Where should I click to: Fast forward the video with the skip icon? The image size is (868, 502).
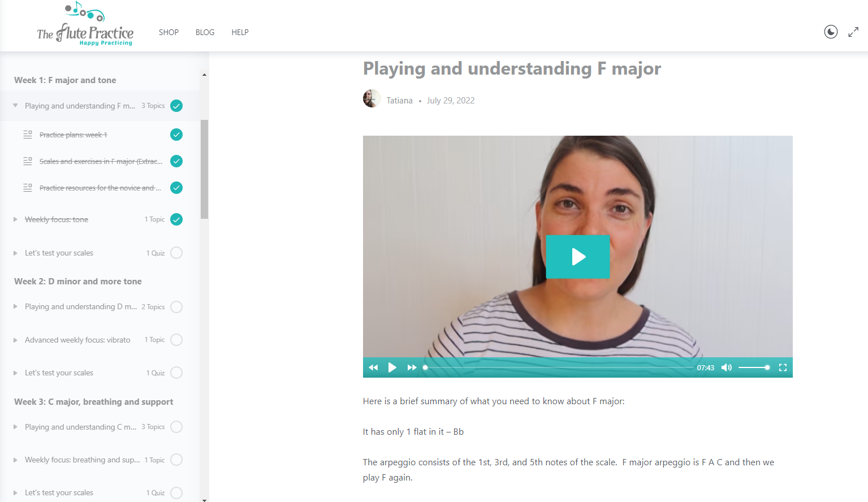click(412, 367)
